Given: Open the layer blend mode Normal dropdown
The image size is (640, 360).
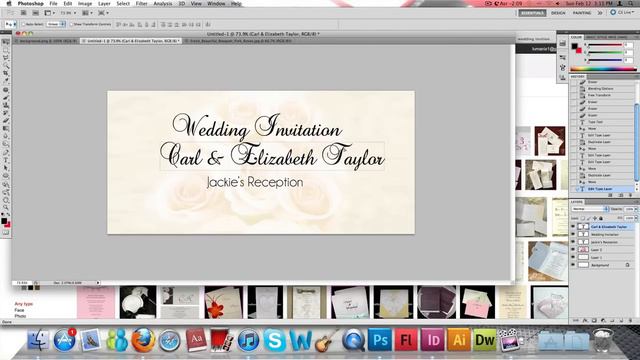Looking at the screenshot, I should [589, 209].
